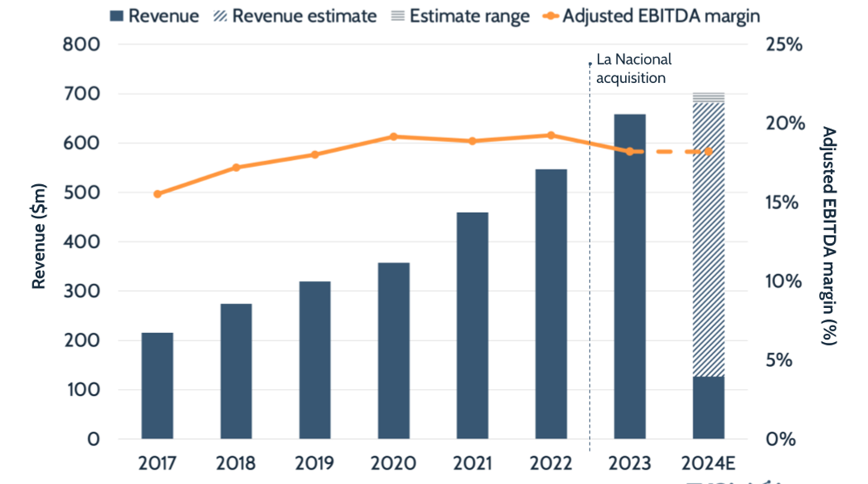This screenshot has width=868, height=484.
Task: Click the La Nacional acquisition annotation
Action: pos(633,68)
